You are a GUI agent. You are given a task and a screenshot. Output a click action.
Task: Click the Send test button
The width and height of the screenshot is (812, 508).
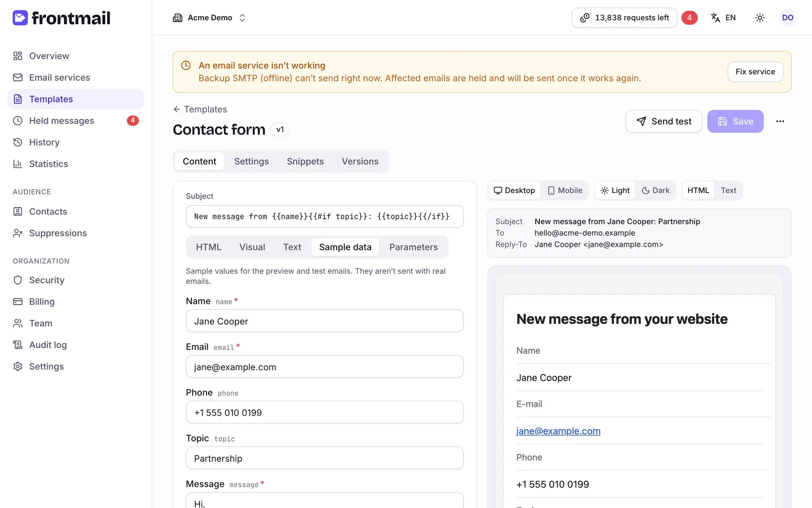pos(664,121)
